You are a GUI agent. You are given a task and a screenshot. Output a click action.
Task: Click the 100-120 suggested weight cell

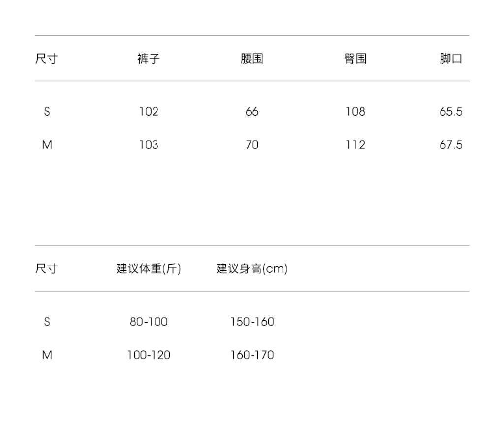149,355
